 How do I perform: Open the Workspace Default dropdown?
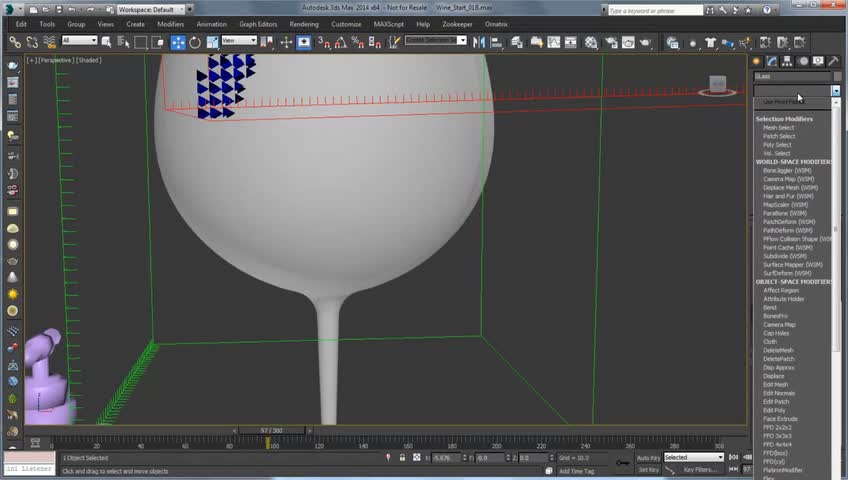150,10
